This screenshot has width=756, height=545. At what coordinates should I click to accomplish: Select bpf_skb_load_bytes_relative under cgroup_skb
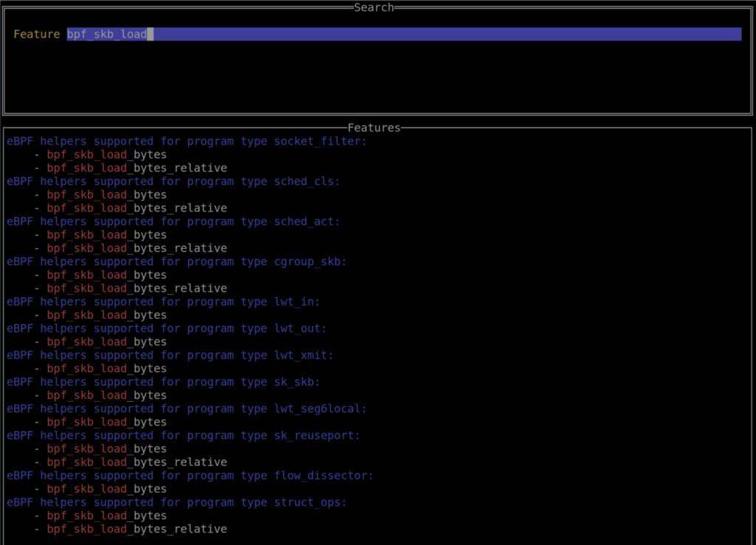click(x=137, y=288)
